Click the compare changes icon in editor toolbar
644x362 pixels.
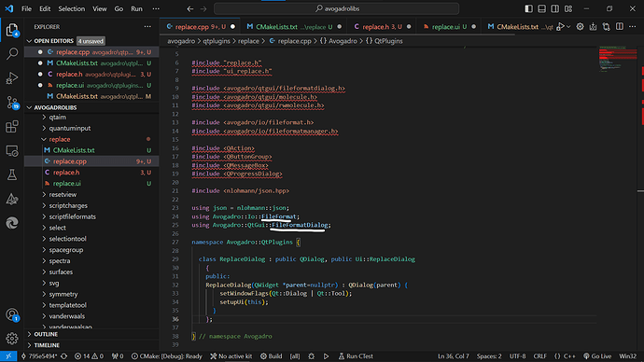[x=607, y=27]
